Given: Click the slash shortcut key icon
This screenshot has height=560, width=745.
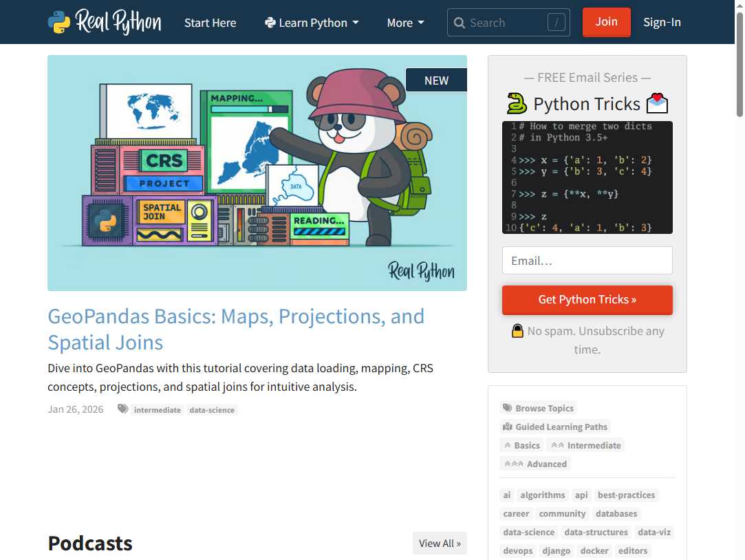Looking at the screenshot, I should coord(557,23).
